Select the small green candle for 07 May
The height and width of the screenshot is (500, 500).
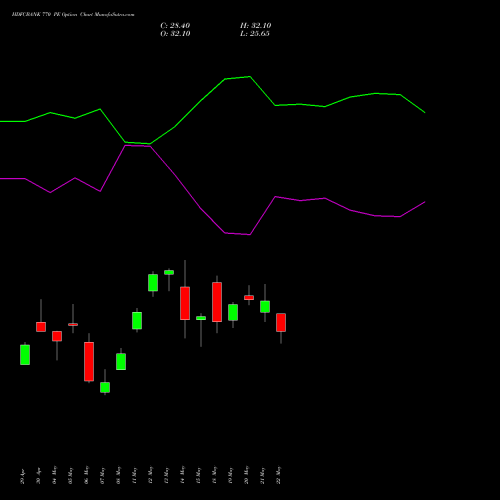pos(105,387)
